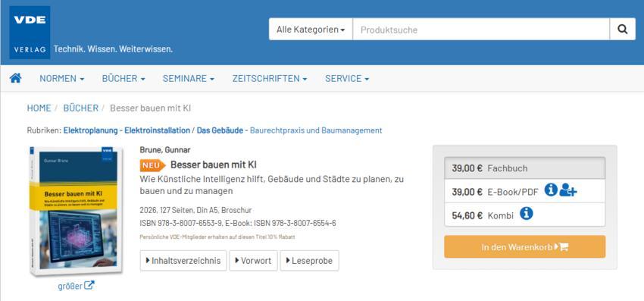Click the VDE-Mitglieder 10% Rabatt note

click(x=217, y=237)
